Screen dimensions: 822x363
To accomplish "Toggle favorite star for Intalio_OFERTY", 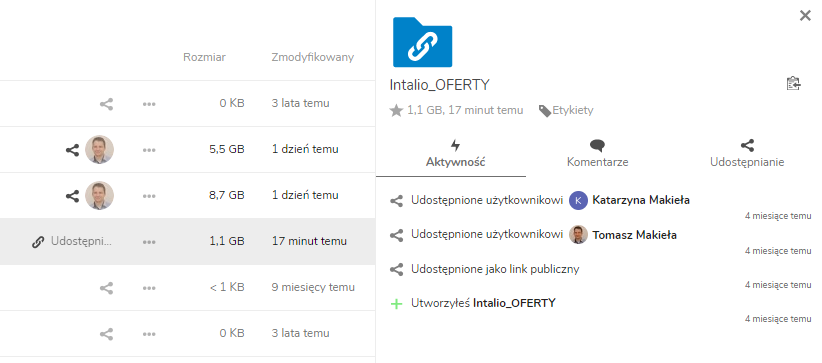I will pos(396,110).
